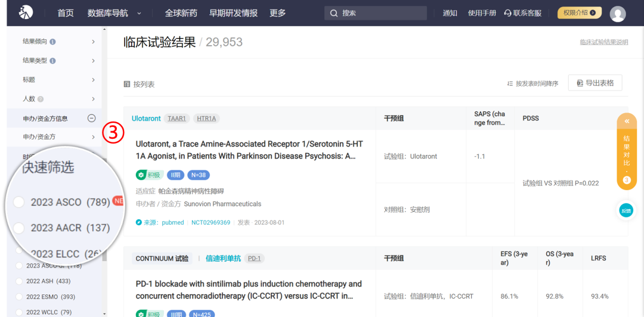Open the NCT02969369 trial link
Image resolution: width=644 pixels, height=317 pixels.
(210, 222)
